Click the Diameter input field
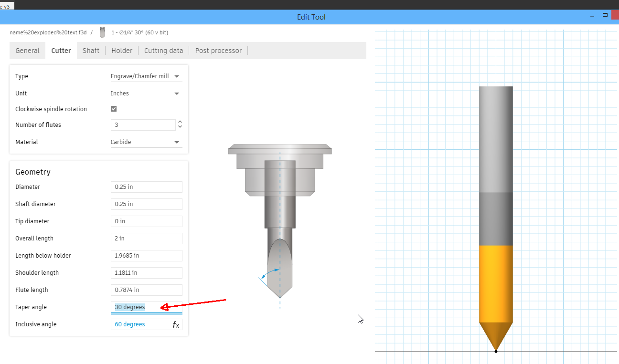The width and height of the screenshot is (619, 364). coord(146,187)
